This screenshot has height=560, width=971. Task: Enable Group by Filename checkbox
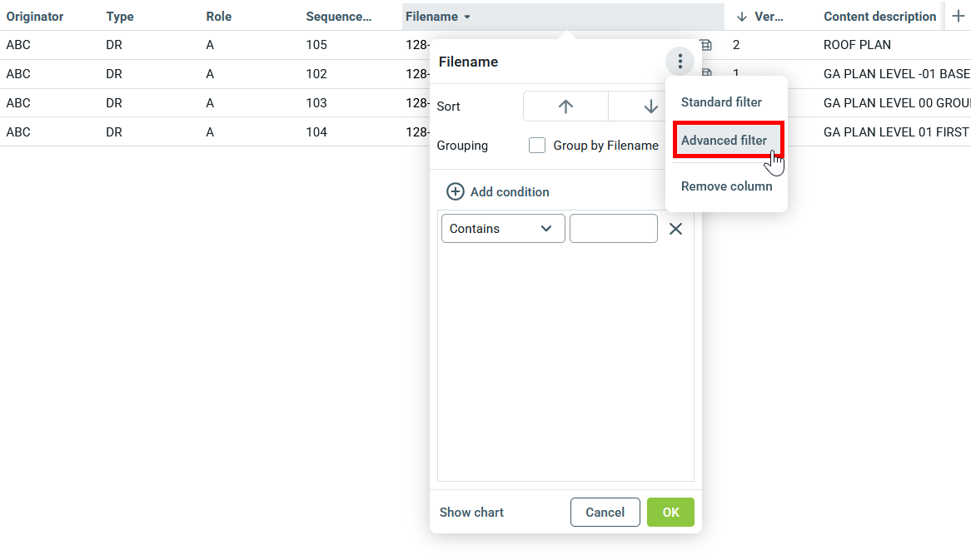point(537,146)
